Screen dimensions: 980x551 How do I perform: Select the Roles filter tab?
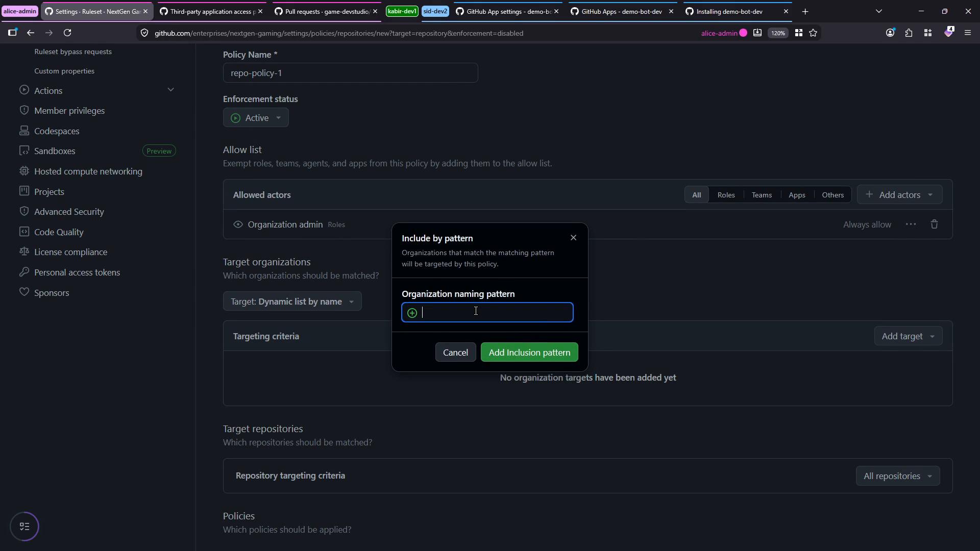tap(726, 195)
